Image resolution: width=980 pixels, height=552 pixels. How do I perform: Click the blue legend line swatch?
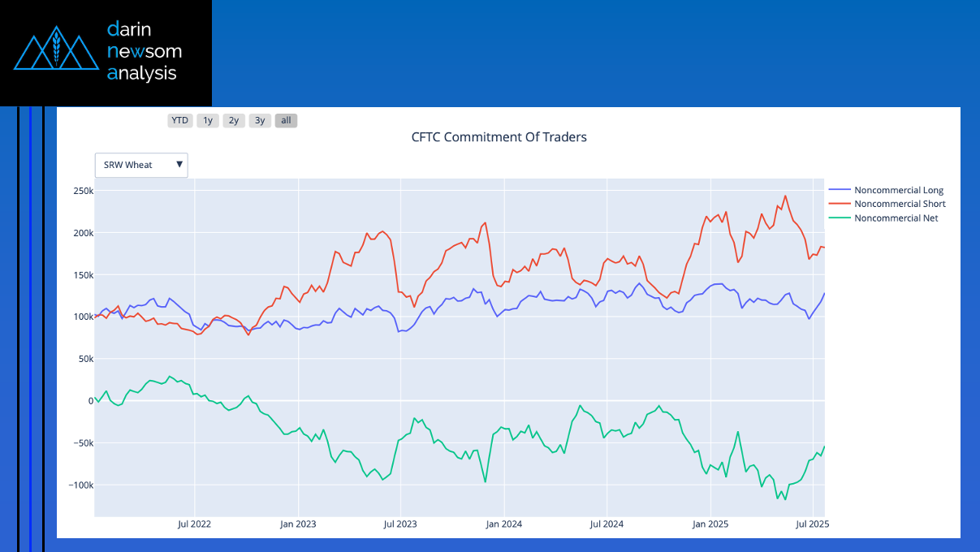pos(839,190)
